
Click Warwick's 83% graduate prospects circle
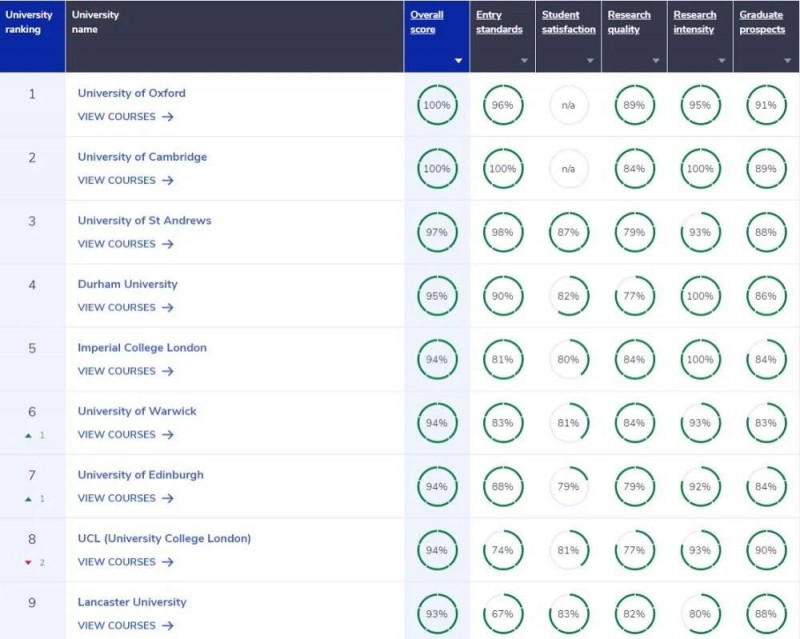766,423
